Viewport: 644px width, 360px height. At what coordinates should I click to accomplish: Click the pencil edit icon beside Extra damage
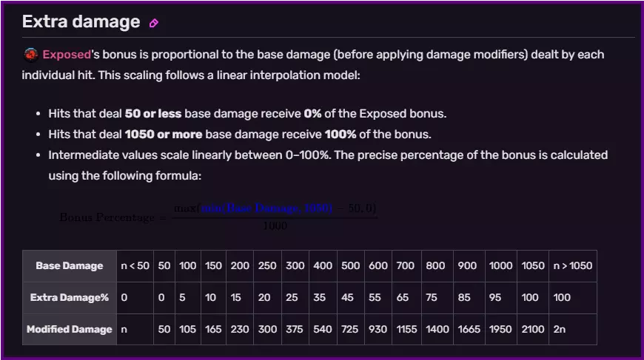point(154,23)
